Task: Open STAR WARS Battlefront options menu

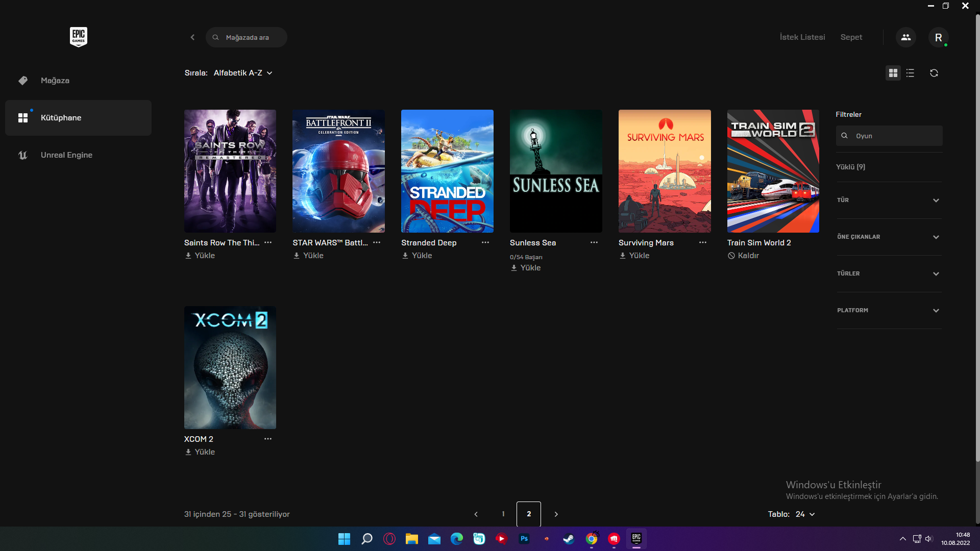Action: click(x=377, y=242)
